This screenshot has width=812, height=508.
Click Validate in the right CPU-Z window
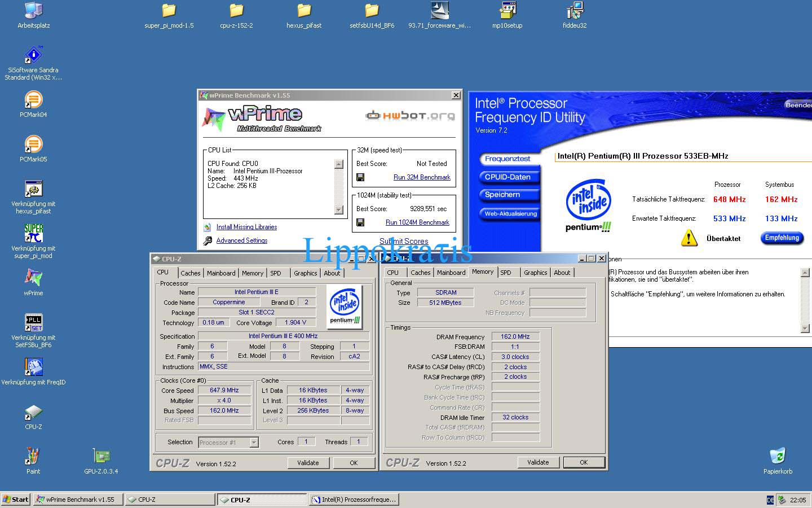[x=538, y=462]
